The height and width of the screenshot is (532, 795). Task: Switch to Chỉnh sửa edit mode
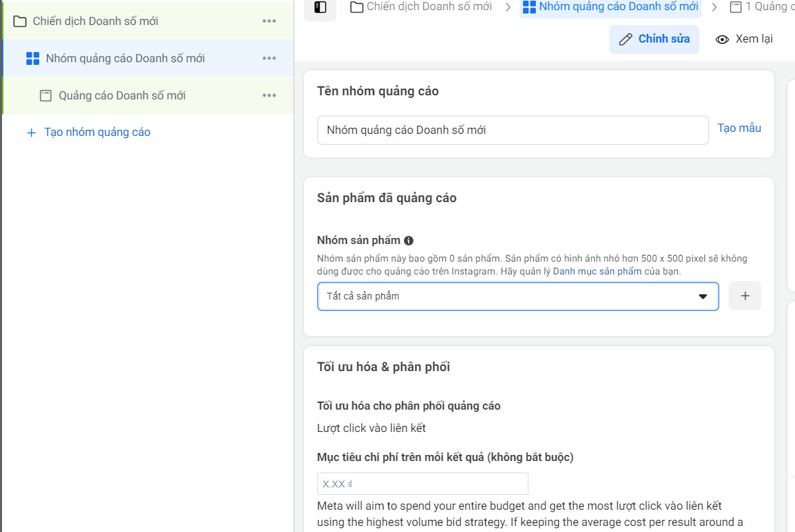point(654,39)
